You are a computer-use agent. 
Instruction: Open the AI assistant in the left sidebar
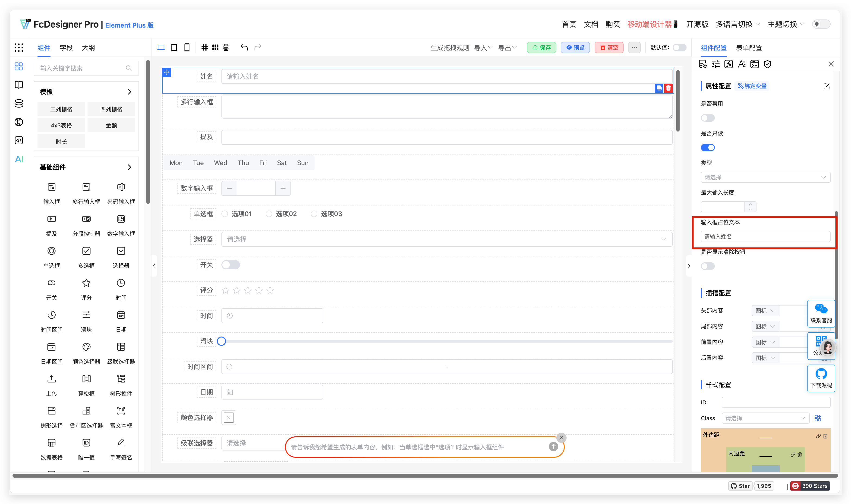click(19, 159)
